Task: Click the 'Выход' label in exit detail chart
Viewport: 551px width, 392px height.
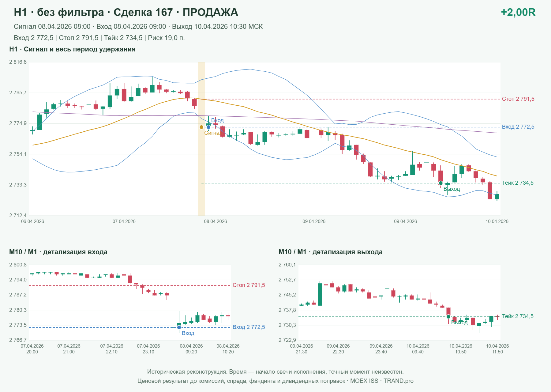Action: pyautogui.click(x=459, y=322)
